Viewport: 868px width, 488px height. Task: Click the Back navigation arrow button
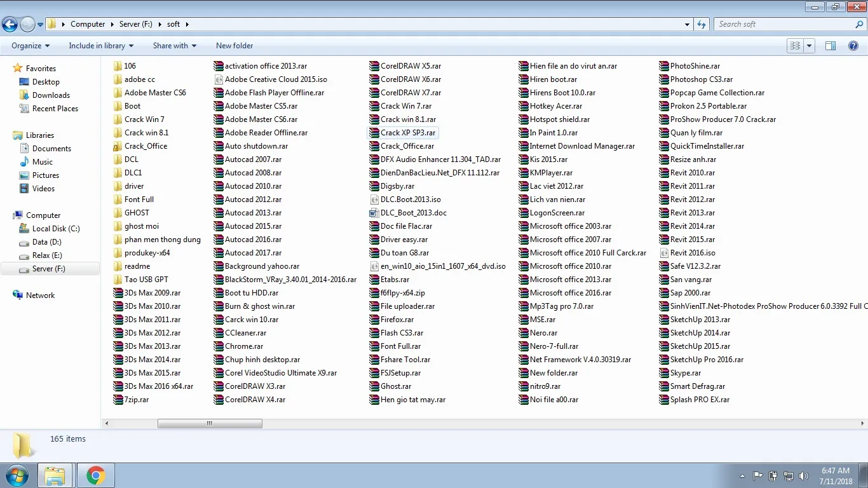coord(10,24)
